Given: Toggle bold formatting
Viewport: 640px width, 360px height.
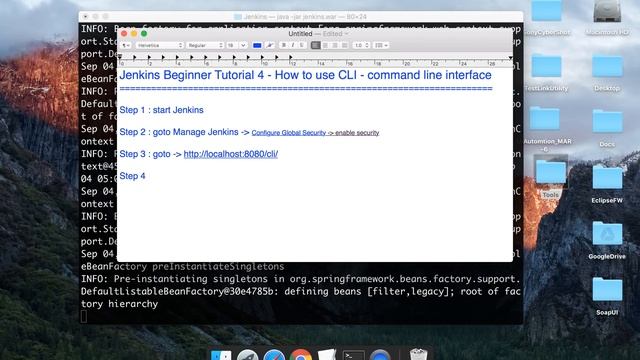Looking at the screenshot, I should point(284,45).
